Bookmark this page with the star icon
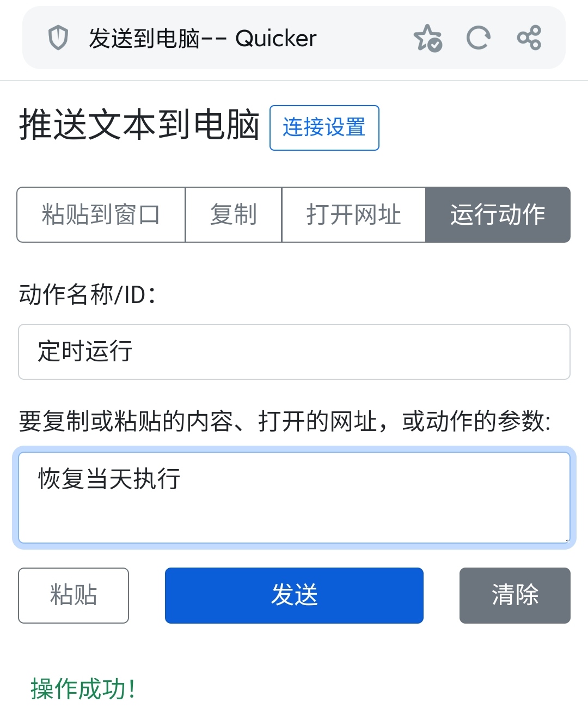This screenshot has width=588, height=727. [x=428, y=38]
